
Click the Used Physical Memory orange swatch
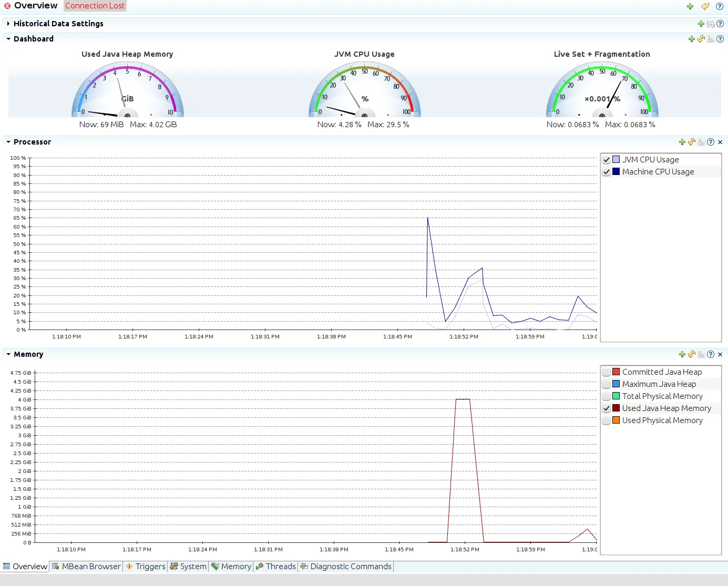pyautogui.click(x=616, y=420)
